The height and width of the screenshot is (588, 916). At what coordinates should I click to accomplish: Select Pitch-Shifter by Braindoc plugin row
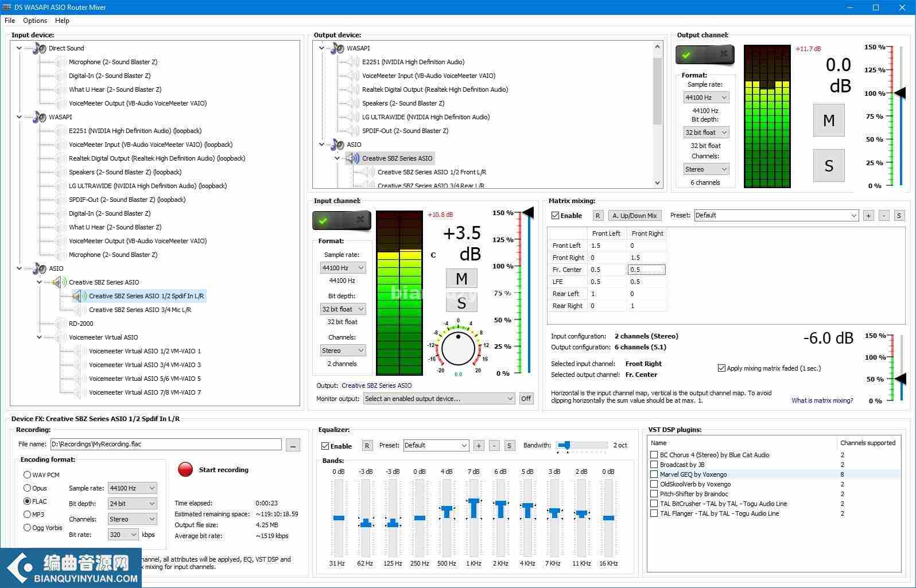(774, 494)
